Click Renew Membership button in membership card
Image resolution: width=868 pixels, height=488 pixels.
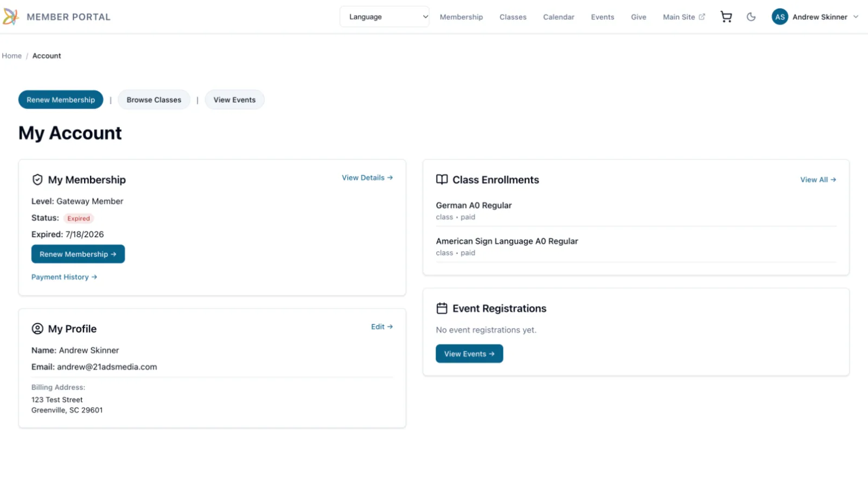coord(78,254)
